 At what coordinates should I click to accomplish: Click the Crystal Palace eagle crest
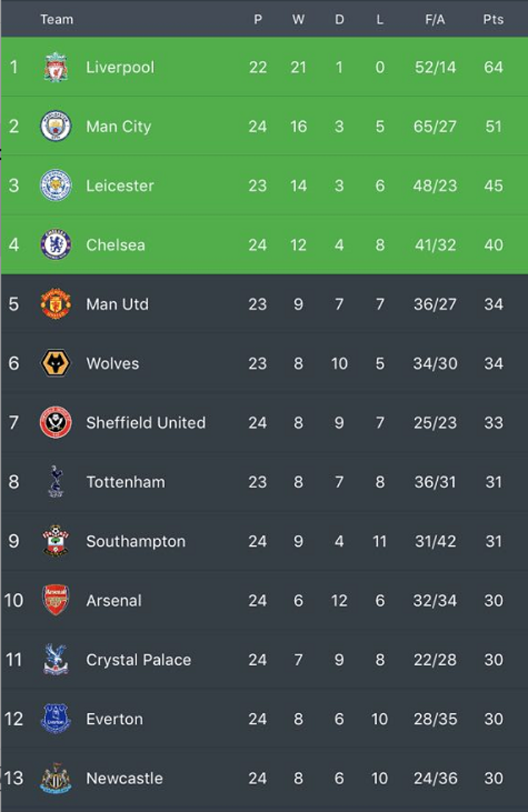[56, 660]
